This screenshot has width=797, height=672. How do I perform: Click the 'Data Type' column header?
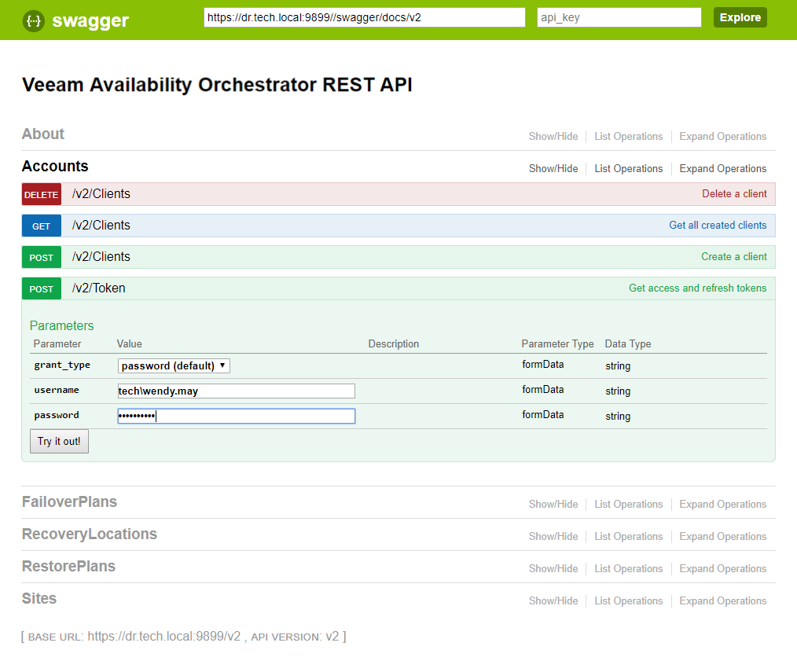click(x=628, y=344)
